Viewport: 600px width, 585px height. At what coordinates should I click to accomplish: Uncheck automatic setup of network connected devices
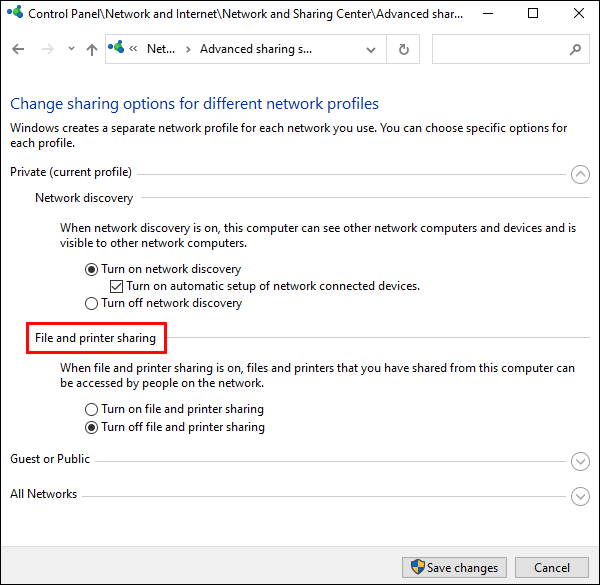116,286
